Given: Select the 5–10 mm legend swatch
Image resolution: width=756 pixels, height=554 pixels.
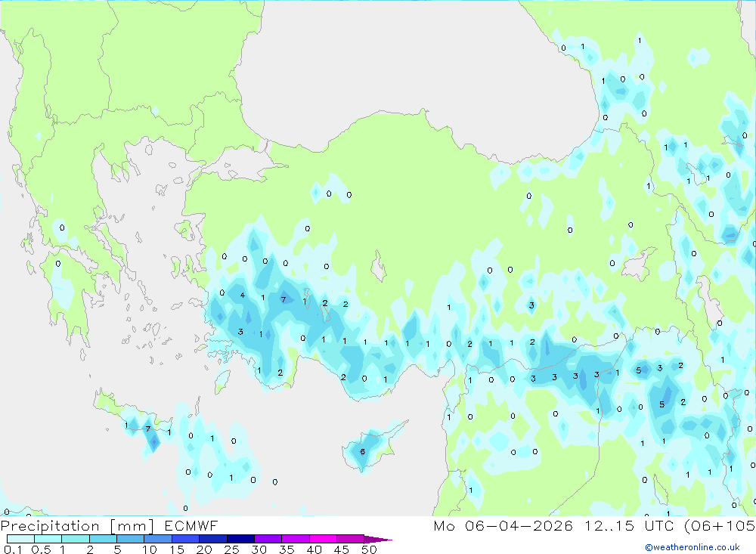Looking at the screenshot, I should coord(131,539).
